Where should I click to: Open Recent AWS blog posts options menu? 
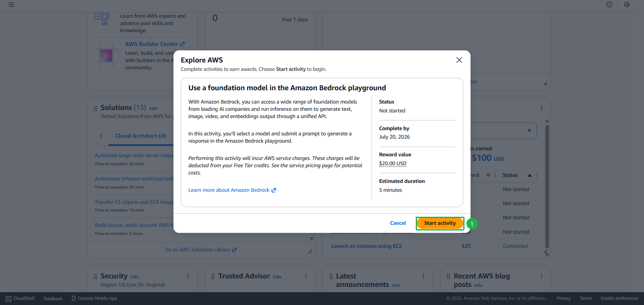point(541,276)
